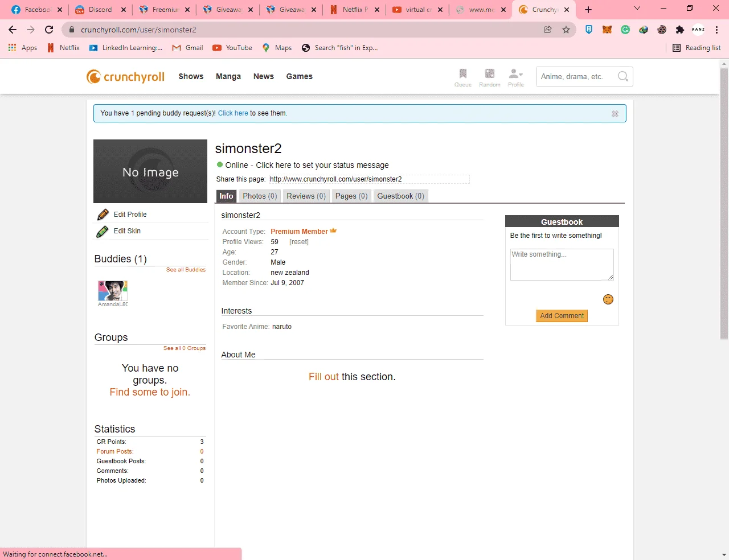This screenshot has height=560, width=729.
Task: Reload the current page
Action: 50,30
